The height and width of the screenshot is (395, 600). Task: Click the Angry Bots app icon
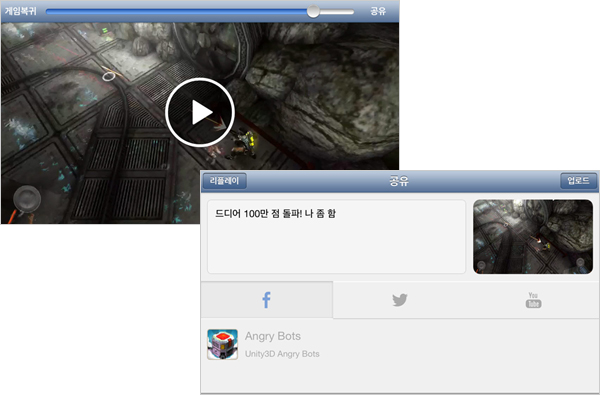(222, 344)
